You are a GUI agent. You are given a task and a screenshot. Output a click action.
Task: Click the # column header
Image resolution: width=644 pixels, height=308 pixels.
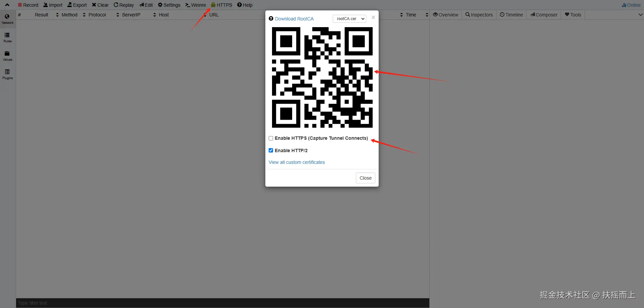click(x=19, y=15)
